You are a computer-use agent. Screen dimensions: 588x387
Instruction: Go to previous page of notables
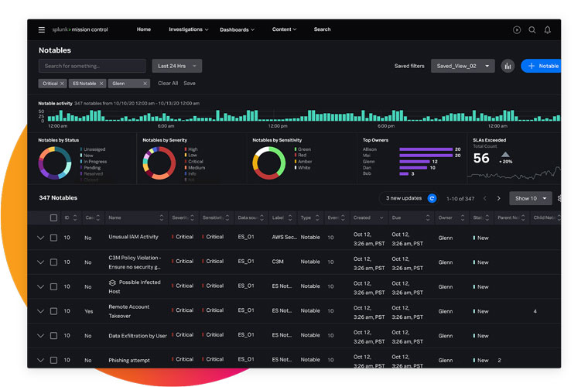[485, 198]
